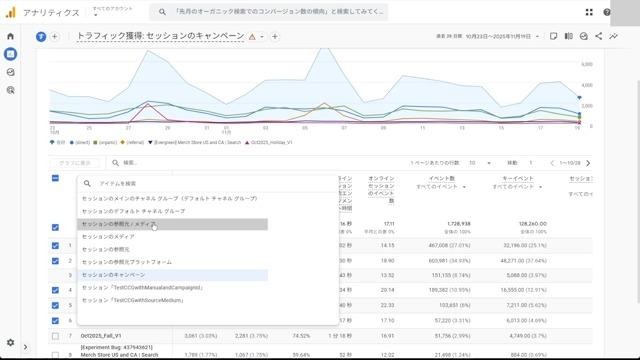The width and height of the screenshot is (640, 360).
Task: Open the Google apps grid icon
Action: 589,12
